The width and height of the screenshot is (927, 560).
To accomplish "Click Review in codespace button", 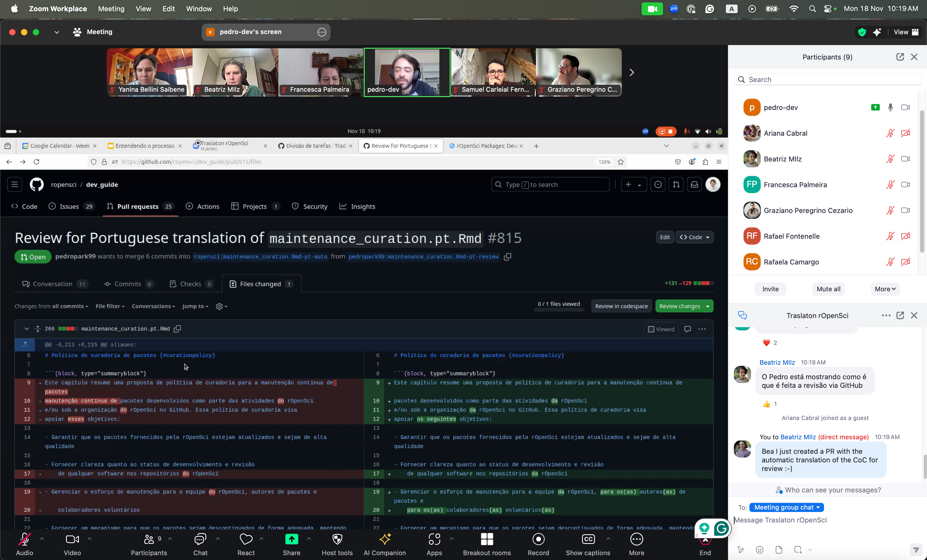I will point(621,306).
